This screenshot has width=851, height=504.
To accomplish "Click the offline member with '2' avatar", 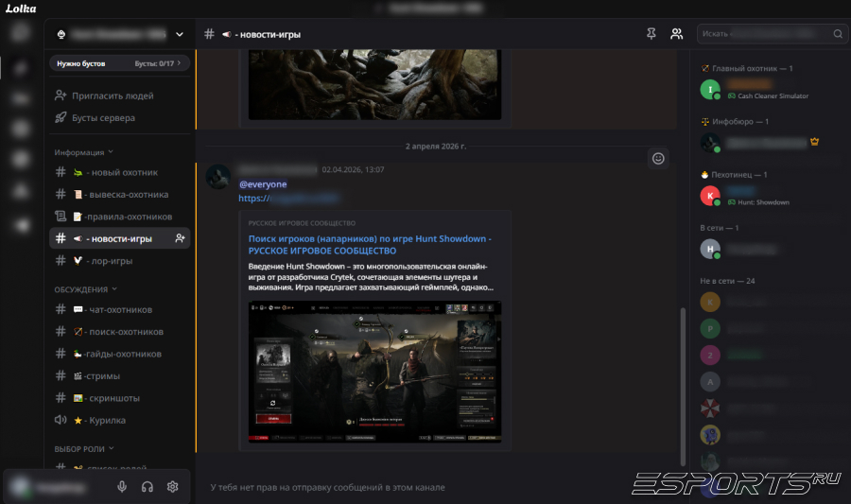I will click(x=710, y=356).
